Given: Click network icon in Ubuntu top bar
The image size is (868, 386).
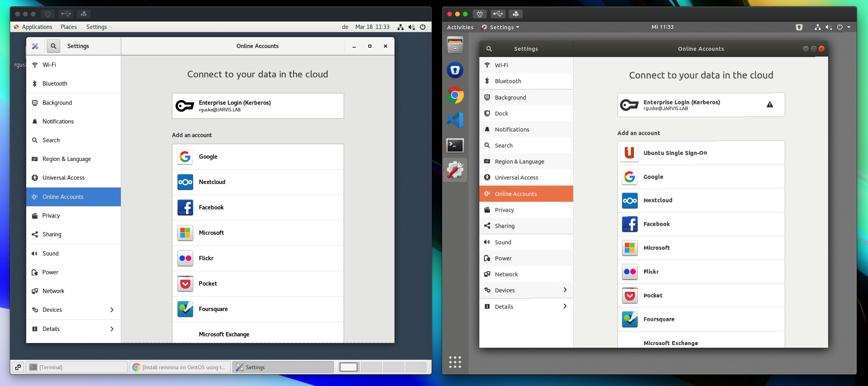Looking at the screenshot, I should pyautogui.click(x=817, y=27).
